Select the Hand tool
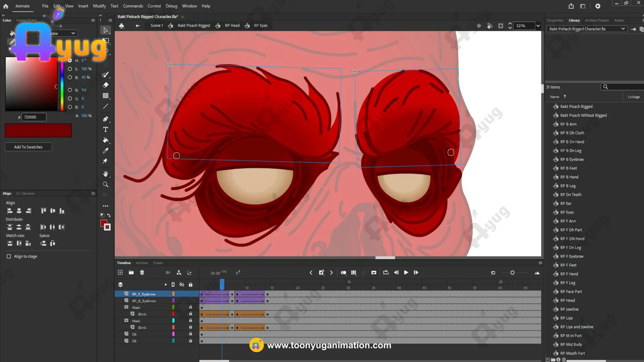The height and width of the screenshot is (362, 644). (x=106, y=174)
